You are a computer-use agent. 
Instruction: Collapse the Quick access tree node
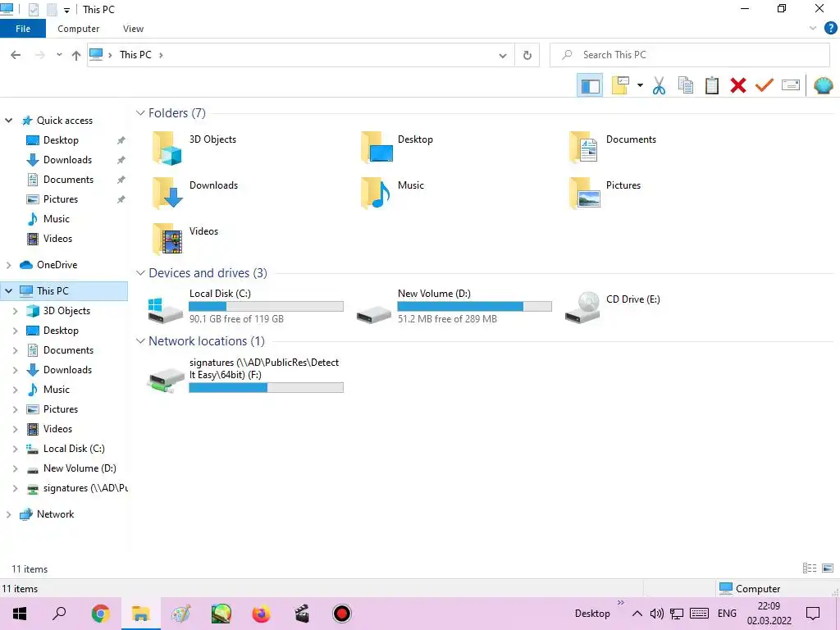(8, 121)
